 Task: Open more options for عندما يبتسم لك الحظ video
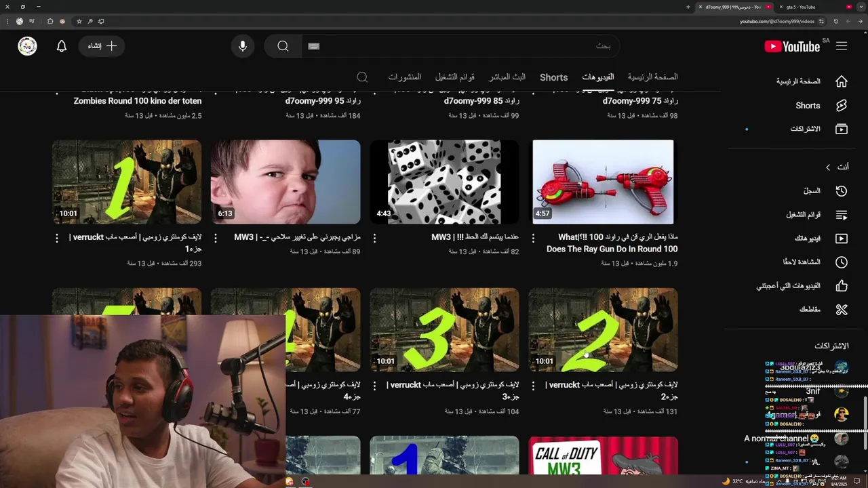pyautogui.click(x=374, y=238)
